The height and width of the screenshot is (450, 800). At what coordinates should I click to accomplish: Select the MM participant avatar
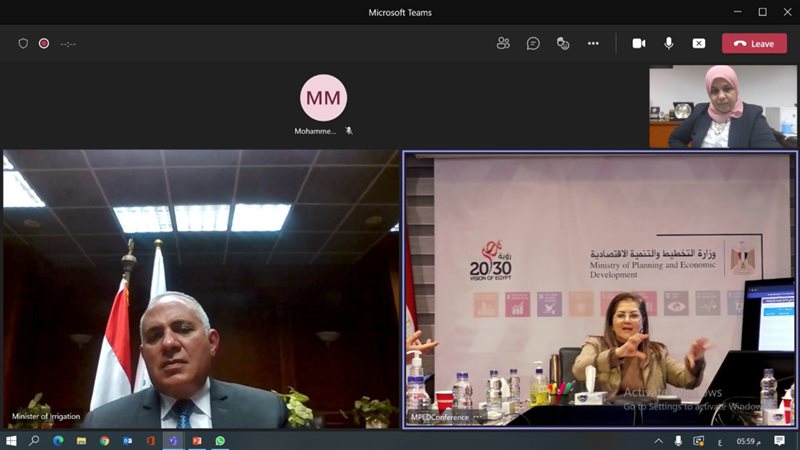click(323, 97)
